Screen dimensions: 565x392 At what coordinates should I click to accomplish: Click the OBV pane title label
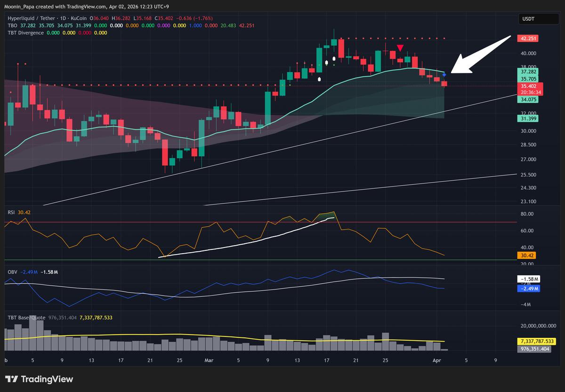click(x=12, y=272)
